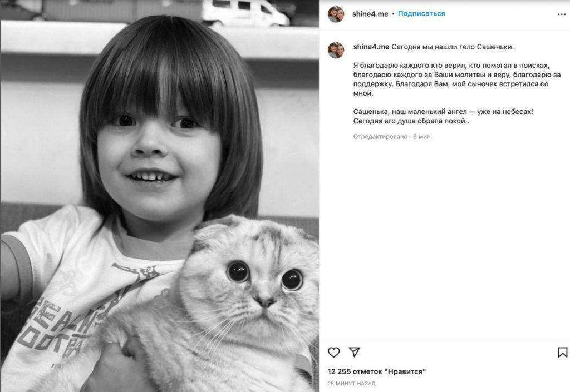Open shine4.me username in the caption
Screen dimensions: 570x392
371,47
